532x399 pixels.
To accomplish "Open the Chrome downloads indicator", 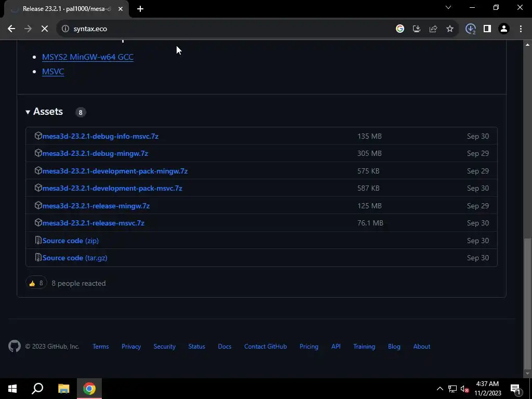I will pyautogui.click(x=471, y=29).
